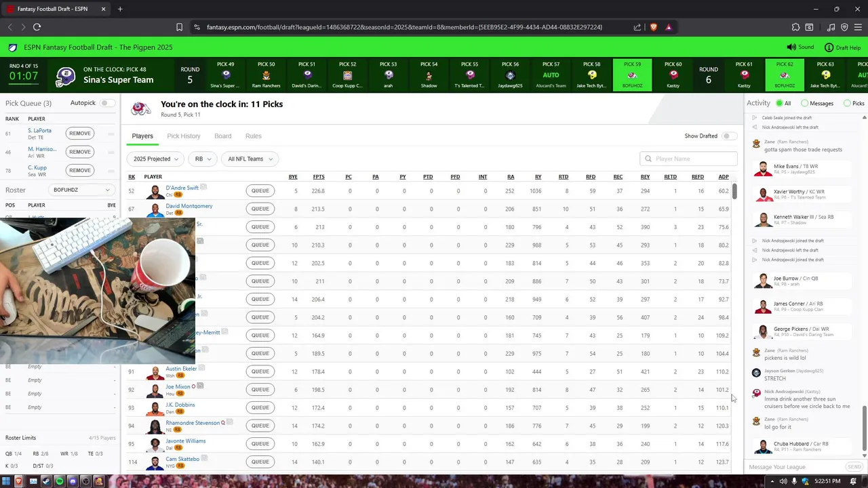
Task: Open the BOFUHDZ roster dropdown
Action: (81, 190)
